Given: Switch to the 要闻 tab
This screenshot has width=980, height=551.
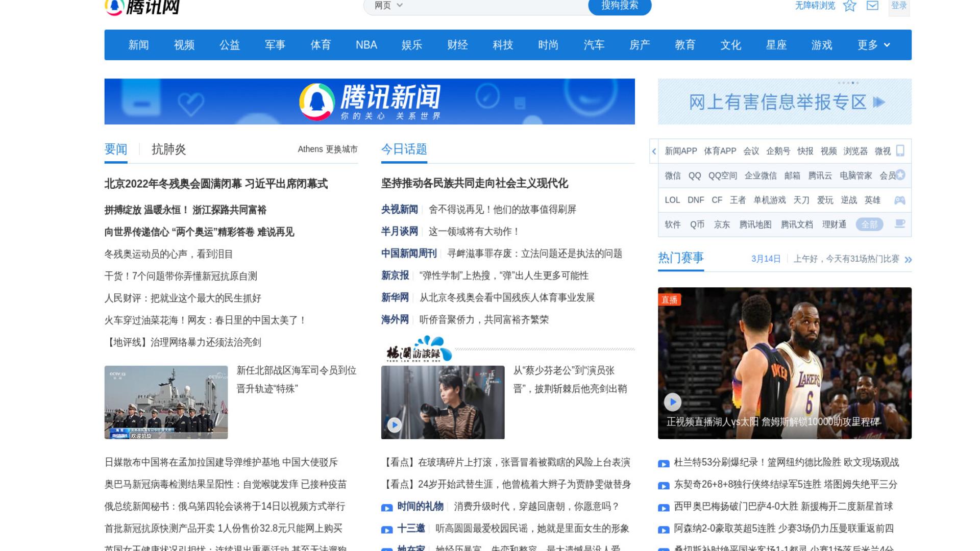Looking at the screenshot, I should point(116,149).
